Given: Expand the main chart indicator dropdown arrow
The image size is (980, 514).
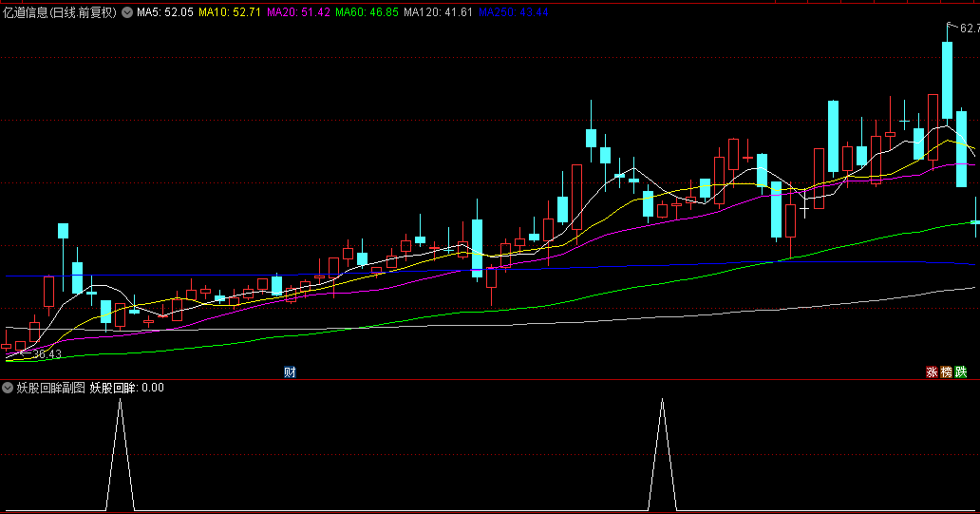Looking at the screenshot, I should 127,13.
